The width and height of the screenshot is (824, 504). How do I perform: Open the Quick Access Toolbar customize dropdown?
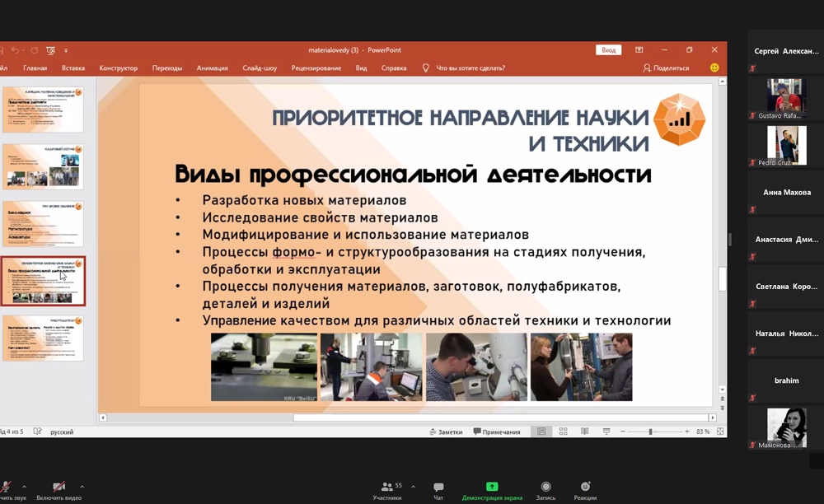coord(66,50)
